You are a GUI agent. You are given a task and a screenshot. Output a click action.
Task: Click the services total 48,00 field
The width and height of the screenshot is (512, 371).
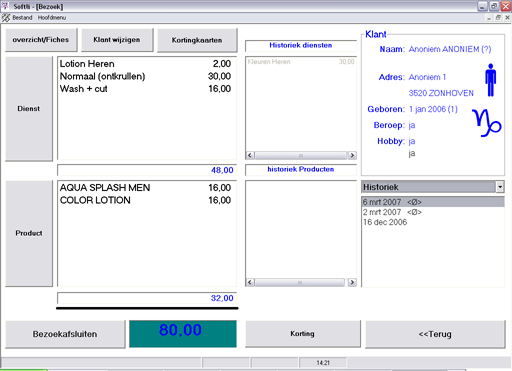click(147, 170)
